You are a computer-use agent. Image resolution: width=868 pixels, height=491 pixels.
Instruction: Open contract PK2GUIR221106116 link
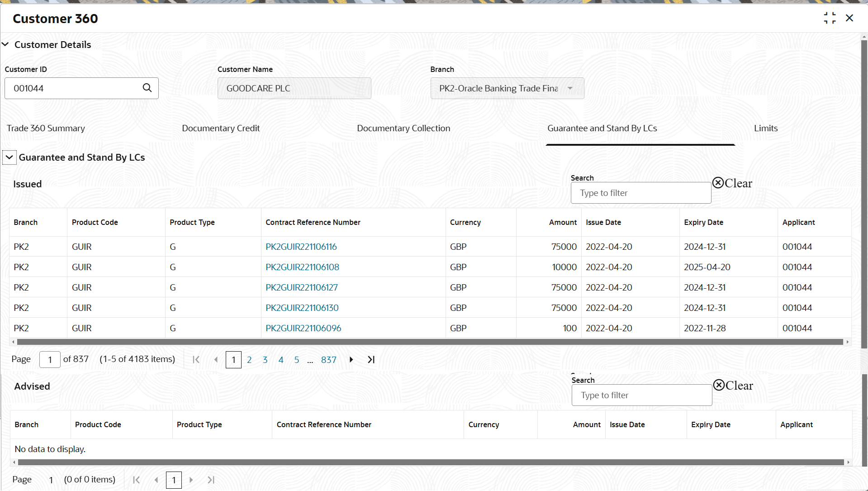point(301,247)
